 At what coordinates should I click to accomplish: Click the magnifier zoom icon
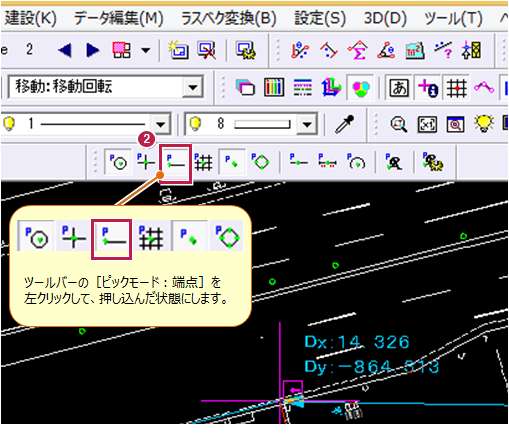(x=398, y=124)
